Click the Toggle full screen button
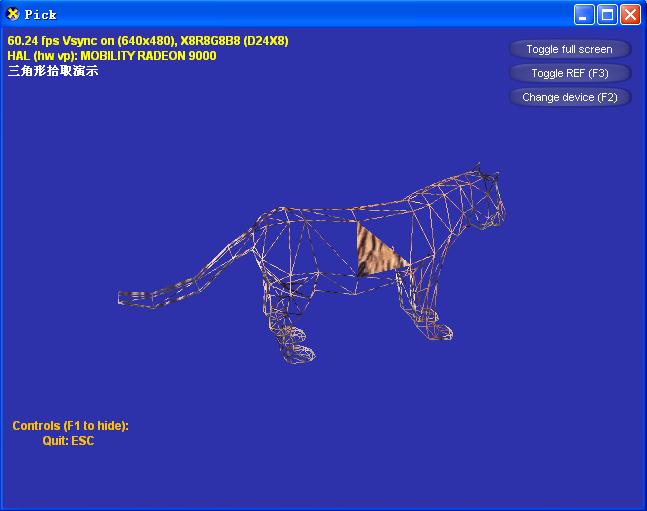This screenshot has height=511, width=647. point(570,50)
